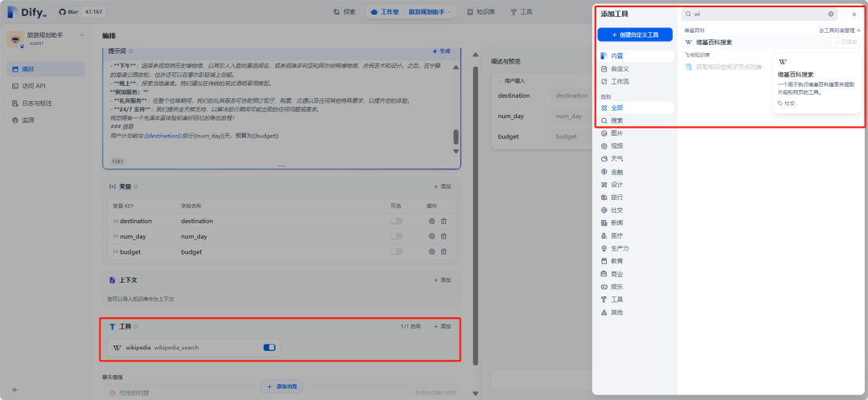Screen dimensions: 868x400
Task: Open settings gear for num_day variable
Action: pyautogui.click(x=432, y=236)
